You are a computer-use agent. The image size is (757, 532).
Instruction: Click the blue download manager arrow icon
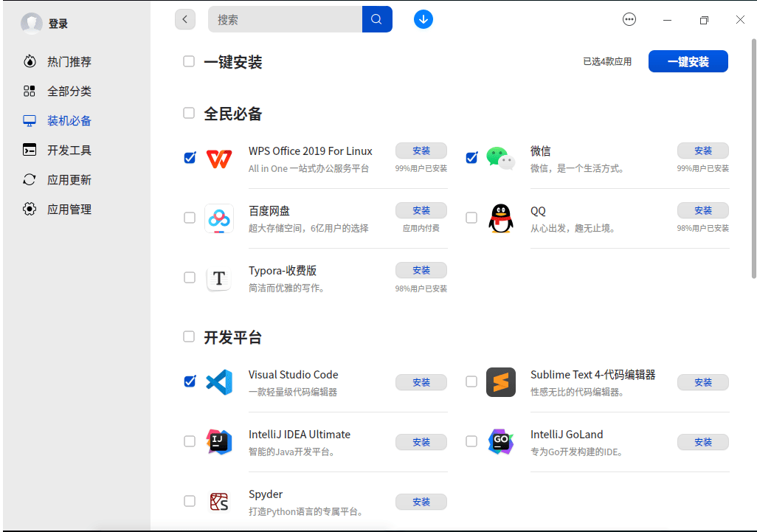424,19
